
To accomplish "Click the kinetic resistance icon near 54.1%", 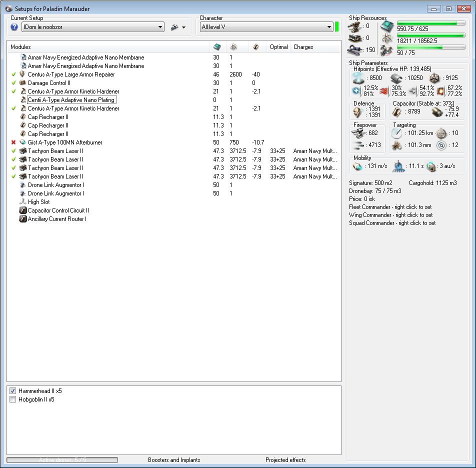I will coord(413,91).
